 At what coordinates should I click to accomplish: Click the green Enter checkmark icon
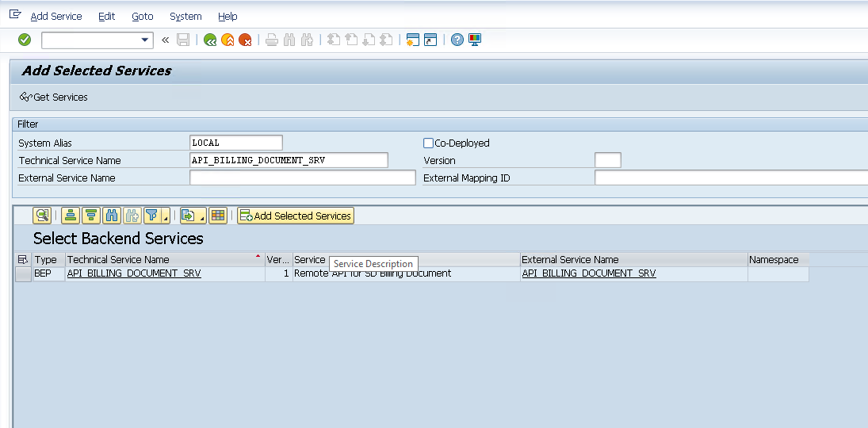[x=25, y=40]
